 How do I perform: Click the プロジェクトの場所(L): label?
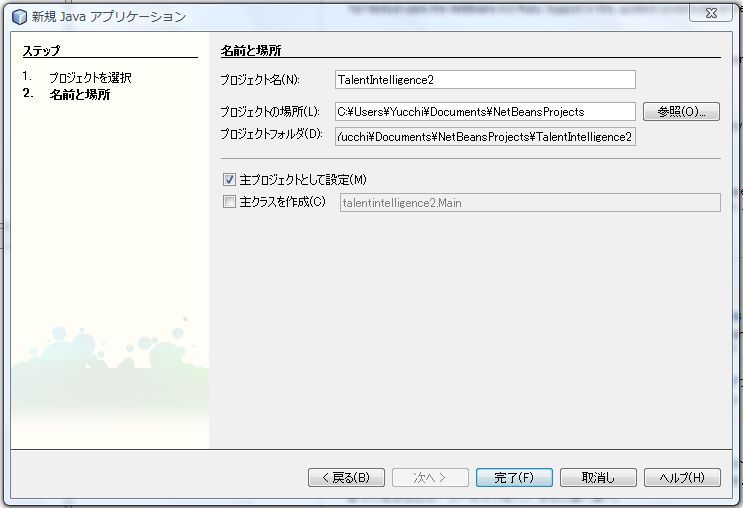point(269,112)
